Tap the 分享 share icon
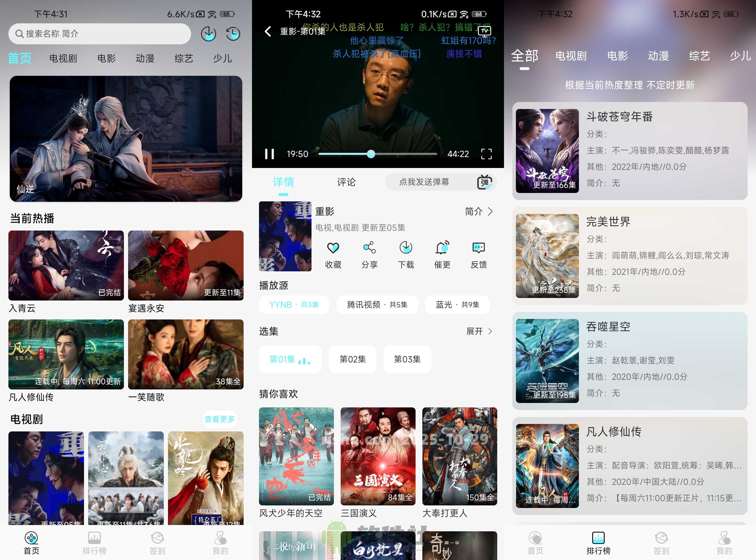The width and height of the screenshot is (756, 560). point(369,248)
